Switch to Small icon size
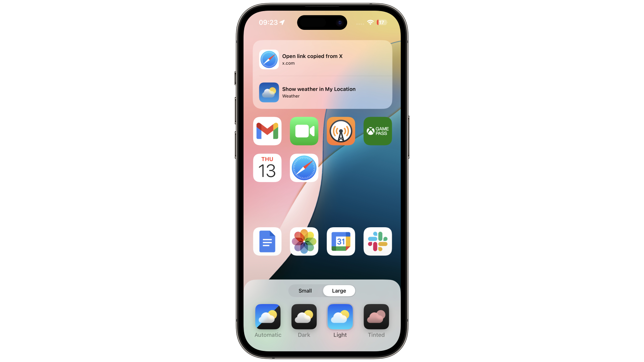The image size is (644, 362). pyautogui.click(x=305, y=290)
